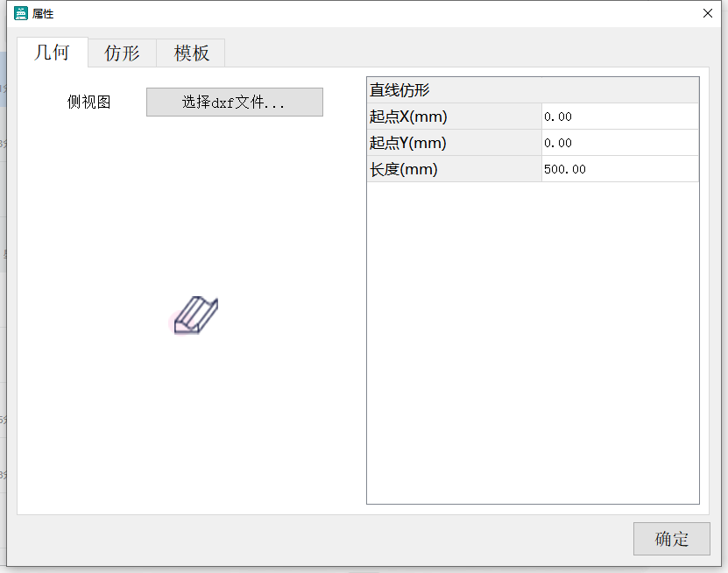Click the 起点Y(mm) value field
The image size is (728, 573).
(619, 142)
